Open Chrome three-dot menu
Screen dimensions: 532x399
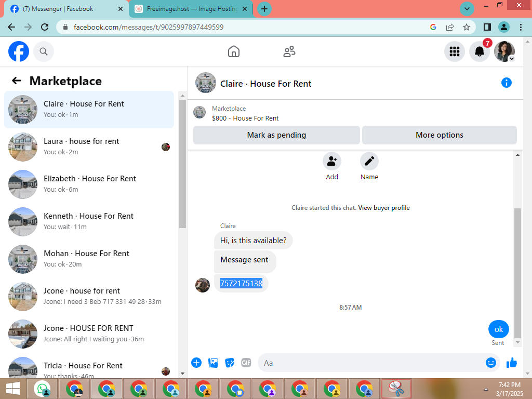pos(521,27)
